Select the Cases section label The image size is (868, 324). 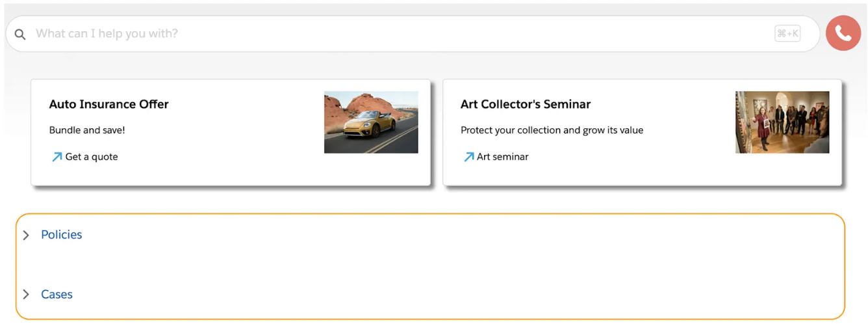tap(57, 295)
